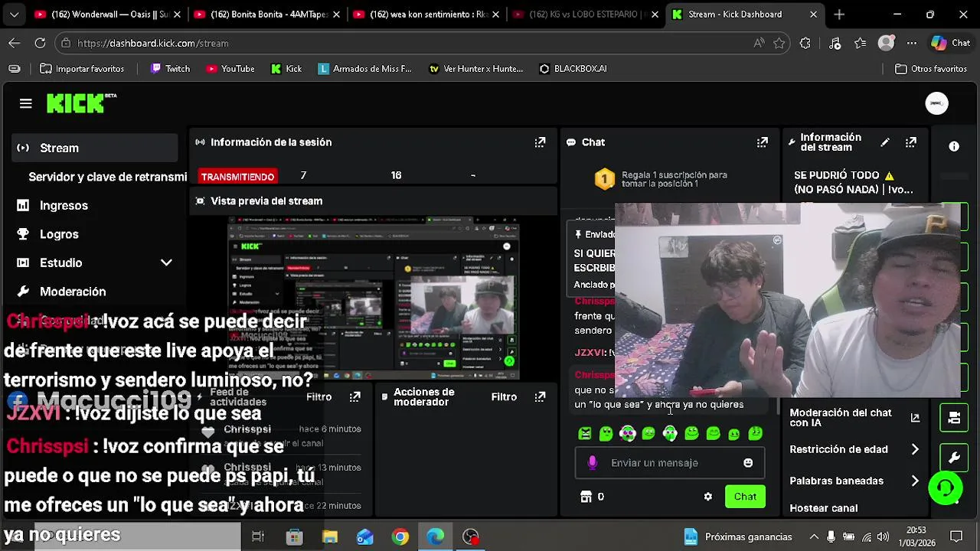Click the camera panel icon on the right rail
This screenshot has width=980, height=551.
[954, 418]
